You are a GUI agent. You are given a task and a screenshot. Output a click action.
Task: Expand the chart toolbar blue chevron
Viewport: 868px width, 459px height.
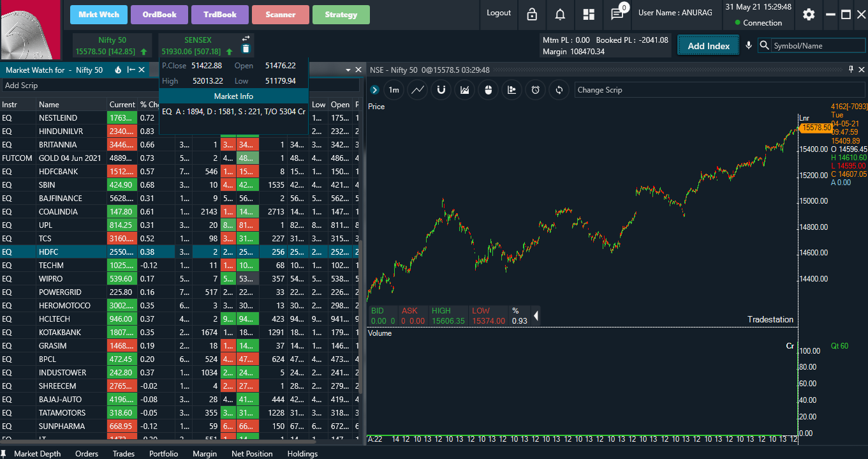(374, 90)
